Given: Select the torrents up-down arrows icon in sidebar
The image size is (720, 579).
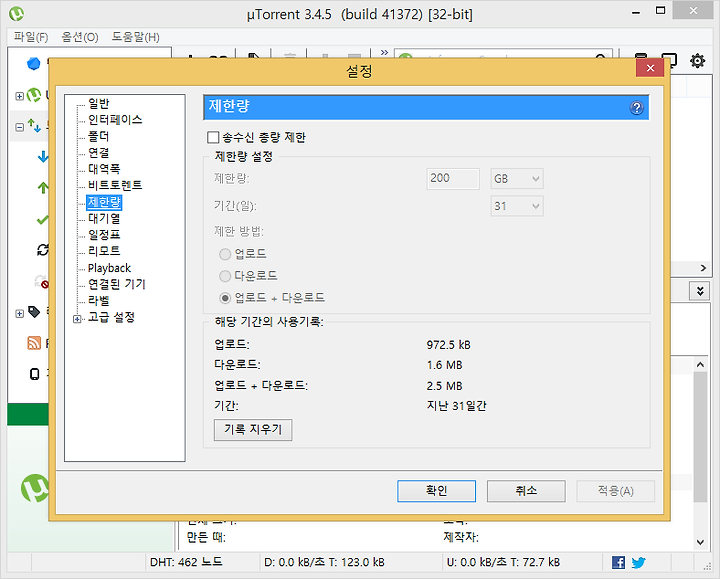Looking at the screenshot, I should click(x=34, y=125).
